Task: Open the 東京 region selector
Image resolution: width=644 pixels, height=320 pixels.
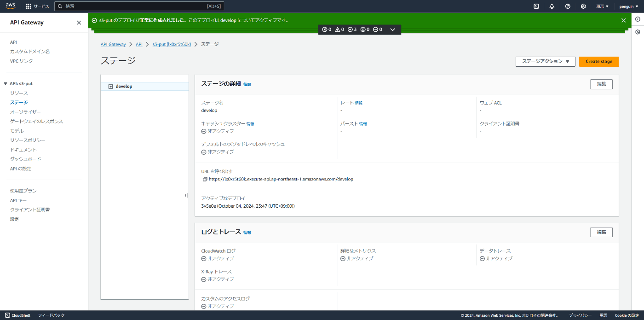Action: pos(602,6)
